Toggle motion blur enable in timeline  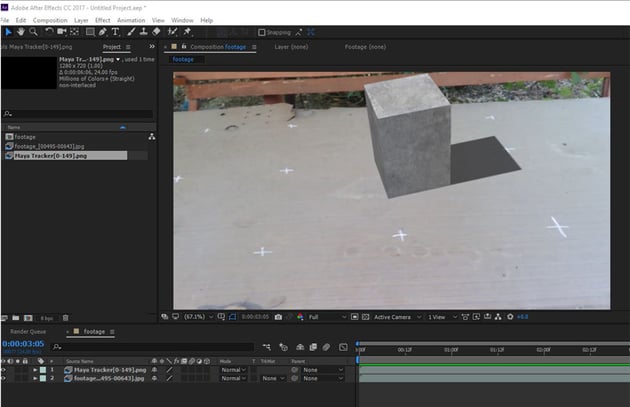click(x=326, y=347)
